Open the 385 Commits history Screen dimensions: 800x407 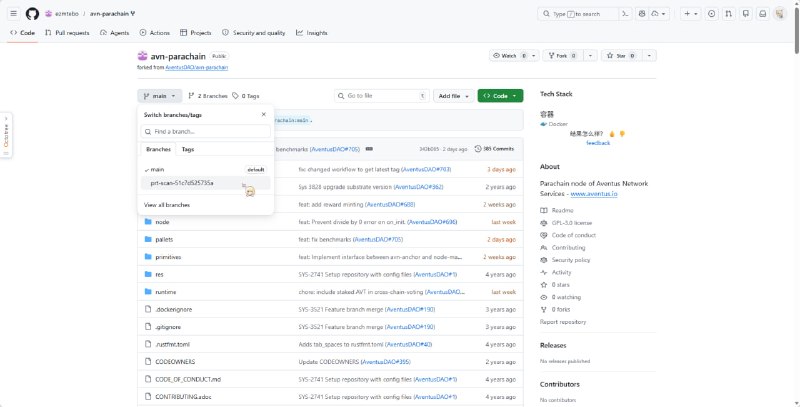494,149
